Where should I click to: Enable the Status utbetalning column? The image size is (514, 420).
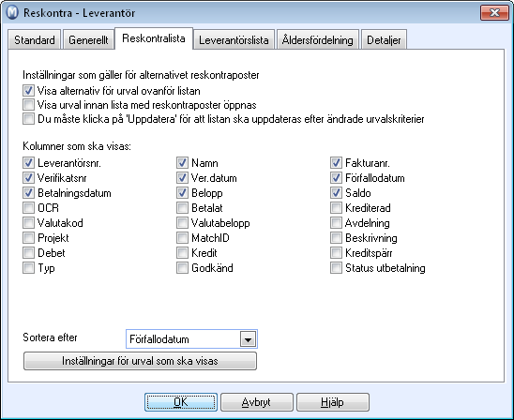pyautogui.click(x=336, y=268)
